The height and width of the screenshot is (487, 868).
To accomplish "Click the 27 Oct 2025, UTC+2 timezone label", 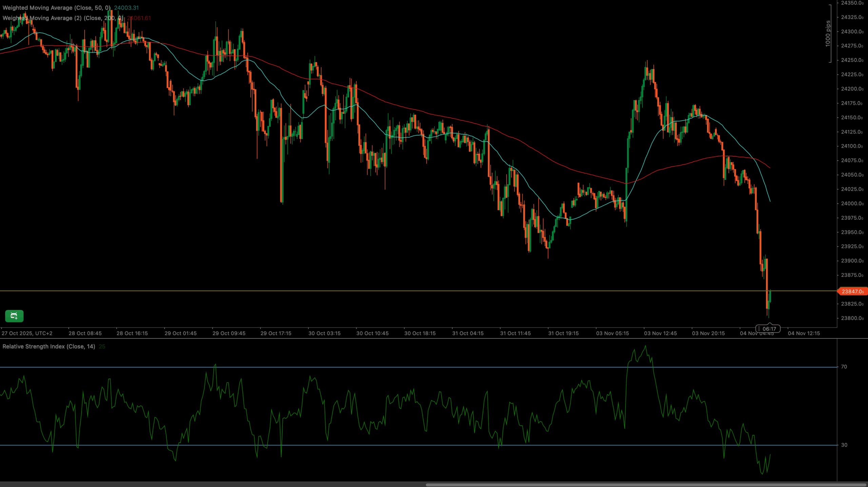I will pyautogui.click(x=27, y=333).
